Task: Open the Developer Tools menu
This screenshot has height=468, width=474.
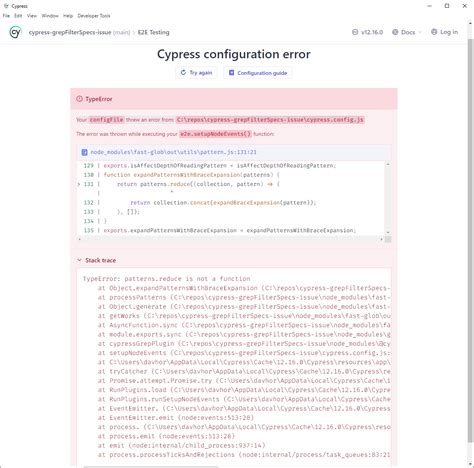Action: 94,16
